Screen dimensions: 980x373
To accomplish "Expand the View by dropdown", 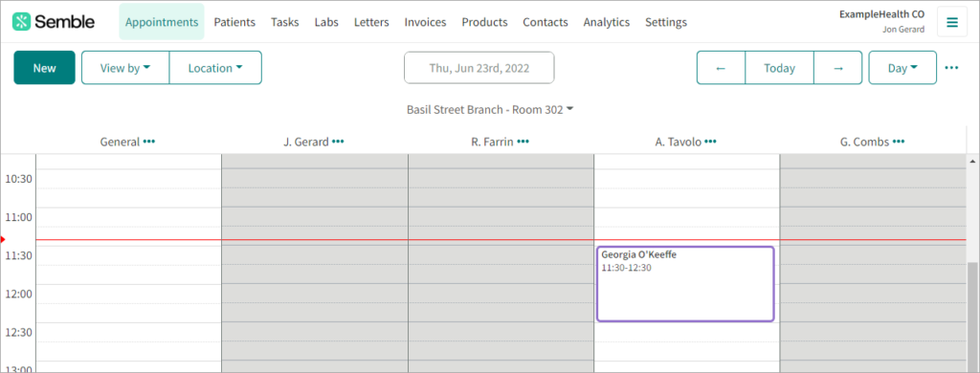I will point(125,68).
